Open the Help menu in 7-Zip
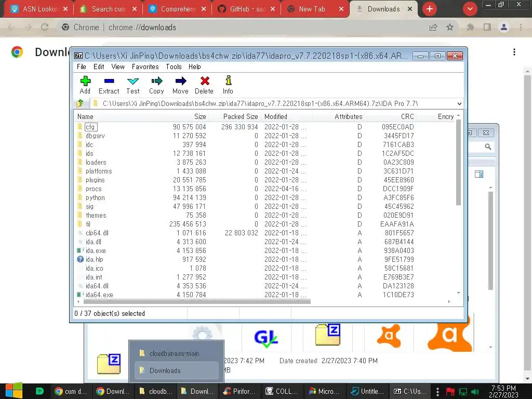532x399 pixels. click(x=195, y=66)
